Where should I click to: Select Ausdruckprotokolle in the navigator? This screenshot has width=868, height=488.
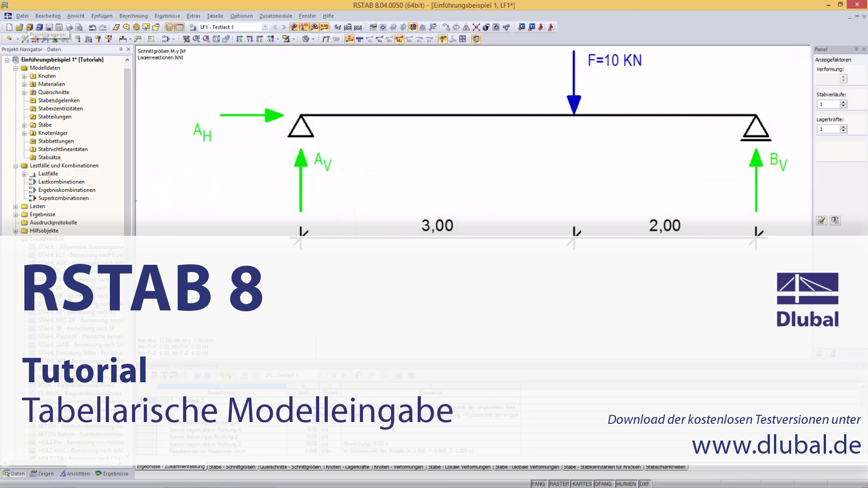[53, 222]
